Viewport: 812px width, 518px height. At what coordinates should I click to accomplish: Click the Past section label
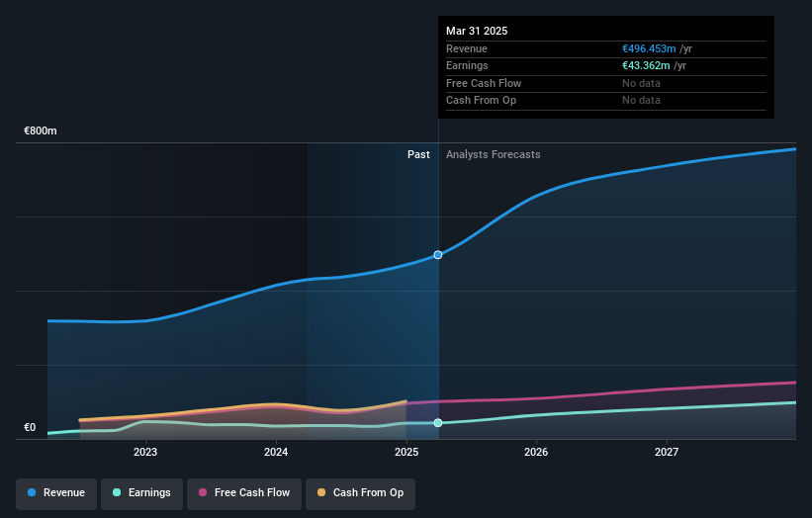pos(418,155)
